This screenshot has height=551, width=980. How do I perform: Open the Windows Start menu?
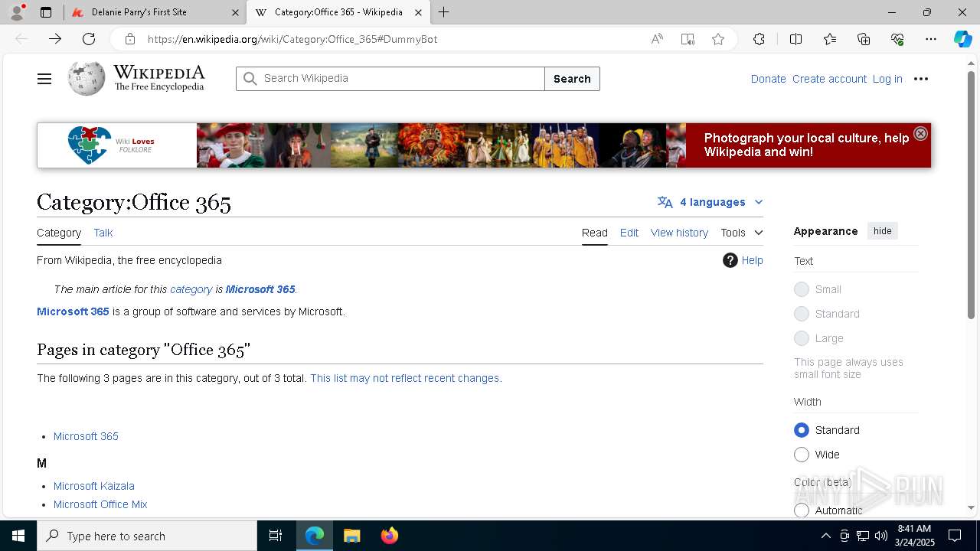coord(18,536)
